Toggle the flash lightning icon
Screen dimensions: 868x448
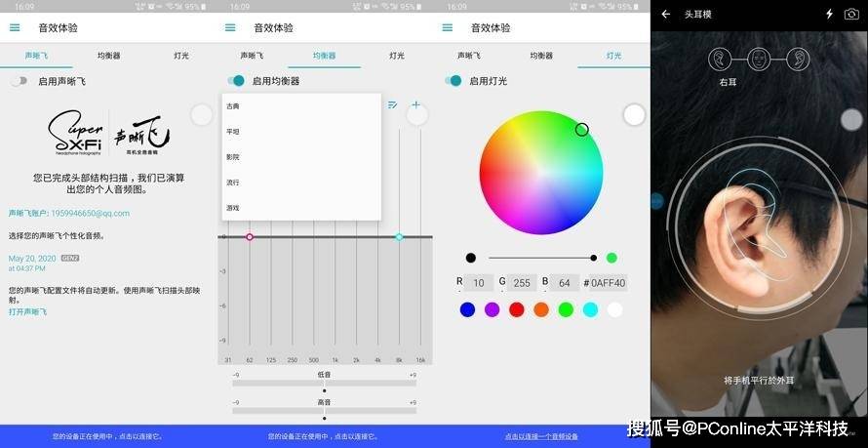pyautogui.click(x=829, y=14)
